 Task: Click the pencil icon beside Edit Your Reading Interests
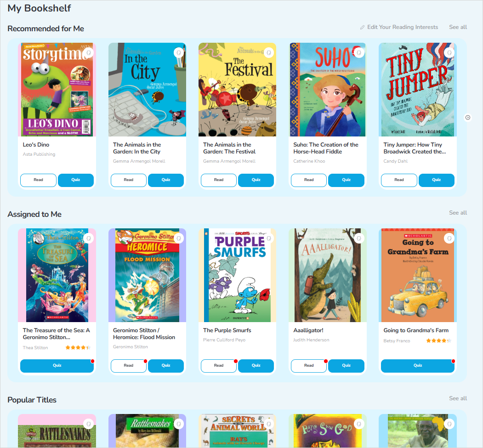(x=362, y=28)
